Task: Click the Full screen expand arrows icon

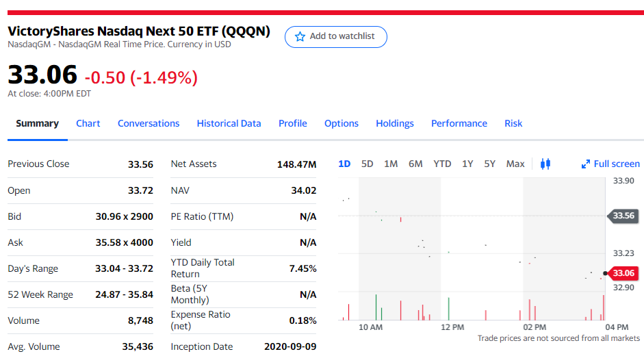Action: pyautogui.click(x=586, y=164)
